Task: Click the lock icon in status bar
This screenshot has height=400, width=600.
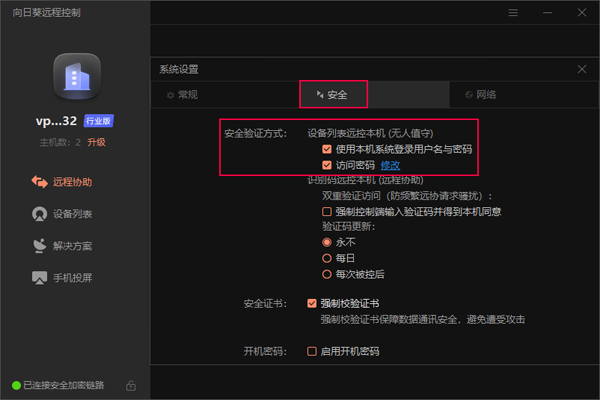Action: click(131, 385)
